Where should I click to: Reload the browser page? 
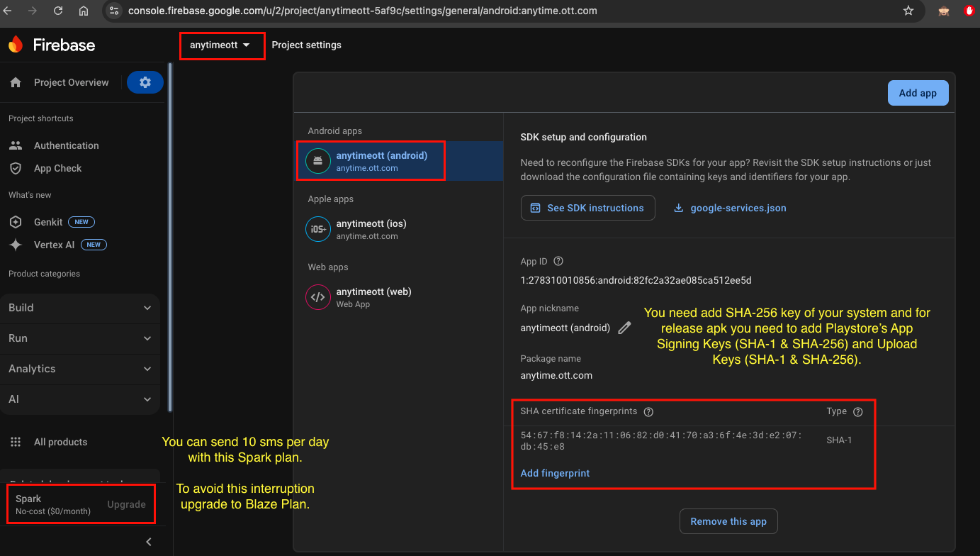(x=58, y=11)
